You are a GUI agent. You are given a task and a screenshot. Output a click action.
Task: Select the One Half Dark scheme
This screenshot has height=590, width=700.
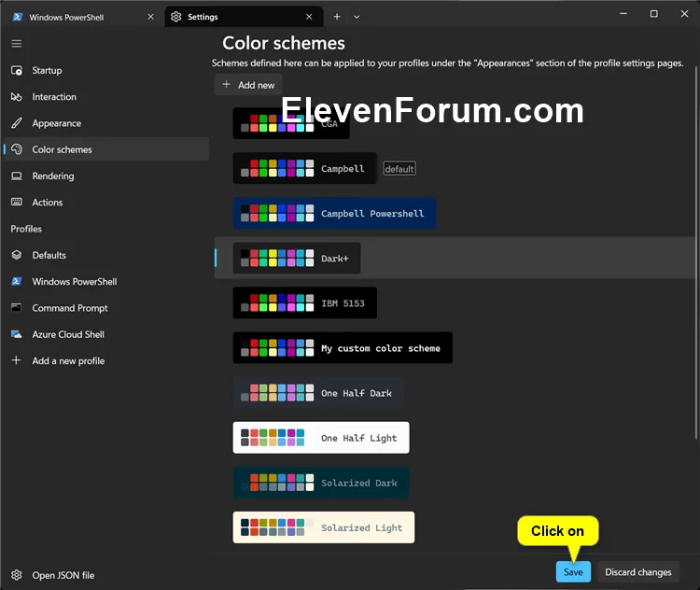(318, 393)
